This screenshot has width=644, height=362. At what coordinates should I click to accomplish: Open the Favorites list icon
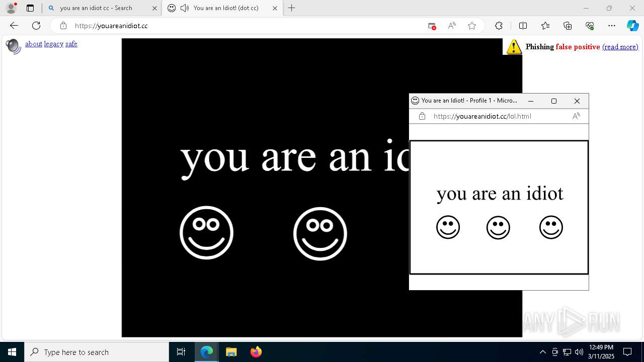(x=545, y=26)
